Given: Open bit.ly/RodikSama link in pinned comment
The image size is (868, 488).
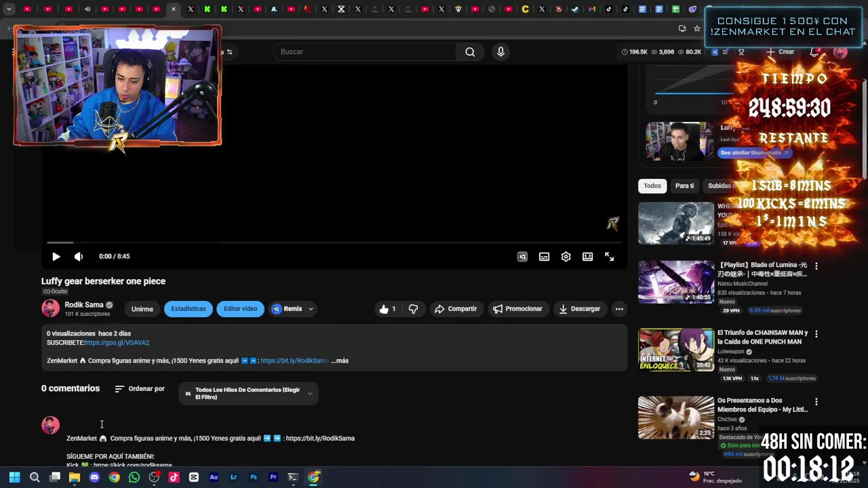Looking at the screenshot, I should click(x=320, y=439).
